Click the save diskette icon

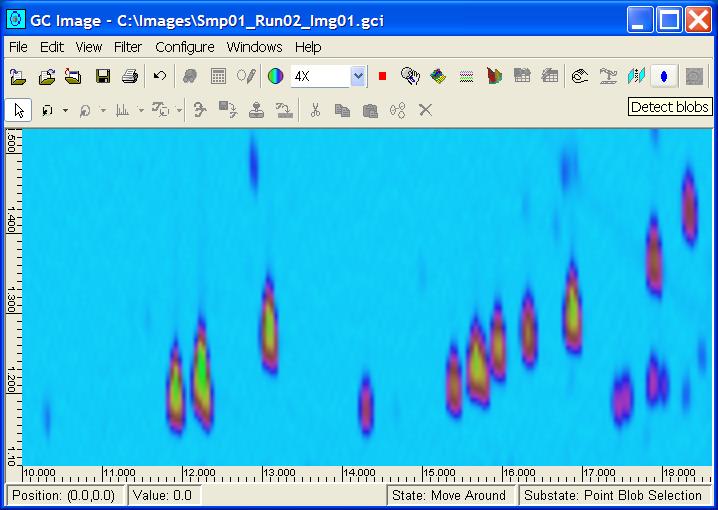pos(102,76)
